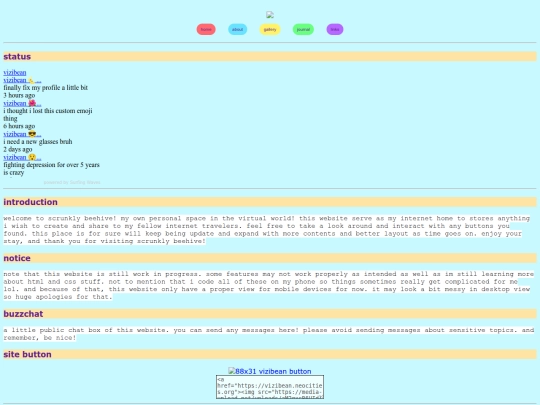The height and width of the screenshot is (405, 540).
Task: Follow the powered by Surfing Waves link
Action: (72, 182)
